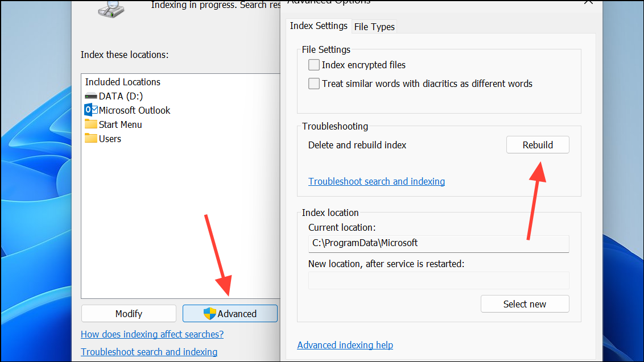Open the Advanced indexing help link
This screenshot has height=362, width=644.
coord(345,345)
